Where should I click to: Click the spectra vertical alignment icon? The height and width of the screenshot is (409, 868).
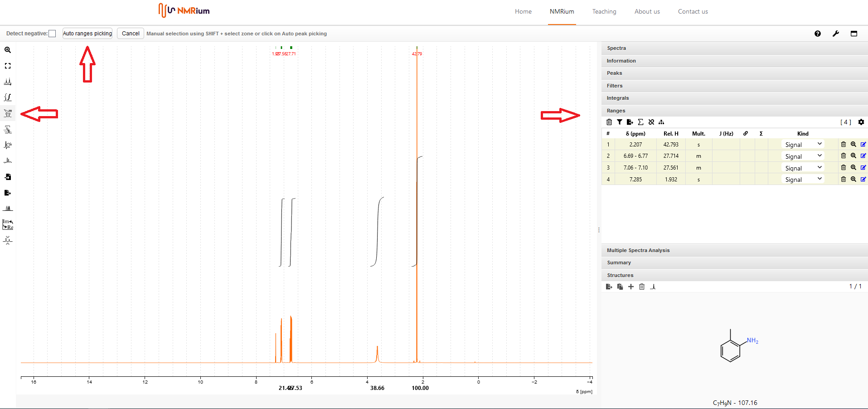tap(8, 240)
